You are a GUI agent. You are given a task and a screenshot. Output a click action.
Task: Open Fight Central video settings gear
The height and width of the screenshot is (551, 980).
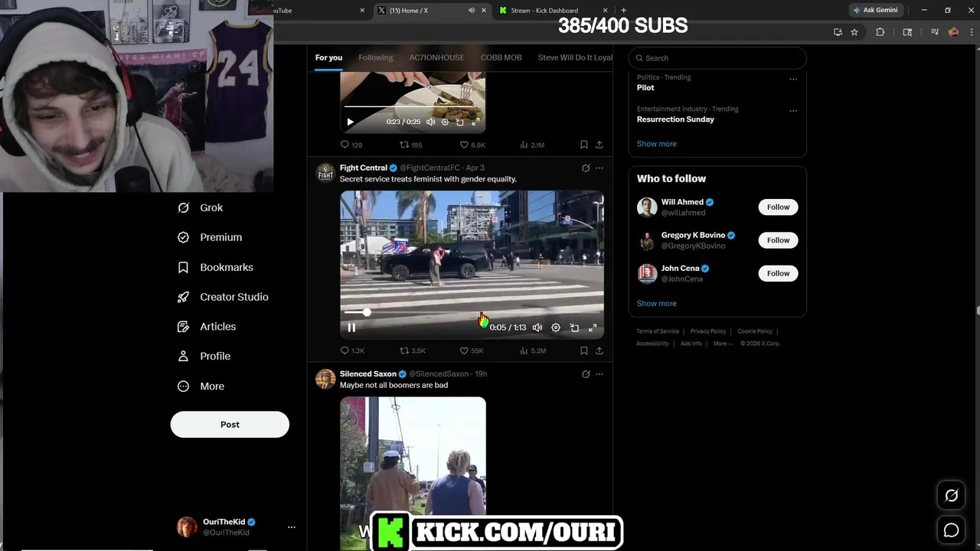pyautogui.click(x=556, y=328)
